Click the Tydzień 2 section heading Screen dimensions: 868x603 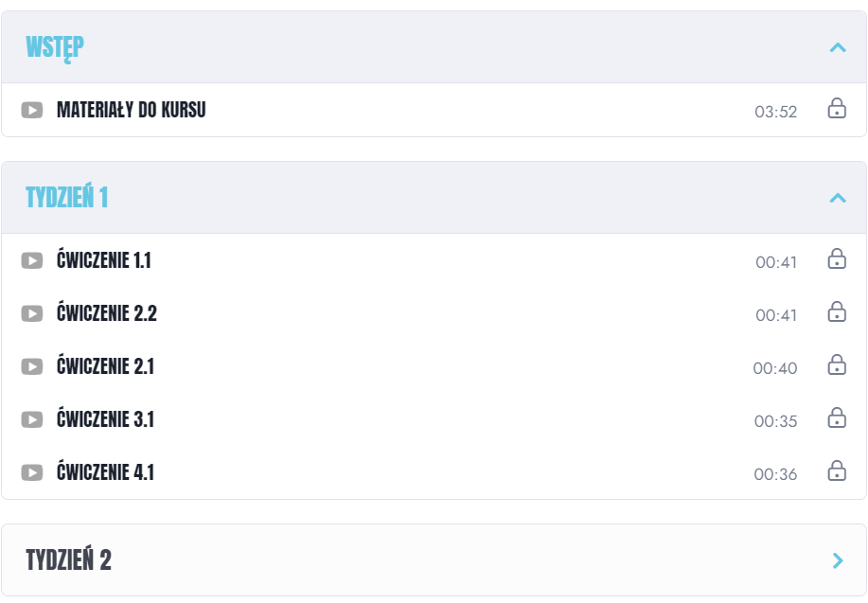[x=68, y=560]
